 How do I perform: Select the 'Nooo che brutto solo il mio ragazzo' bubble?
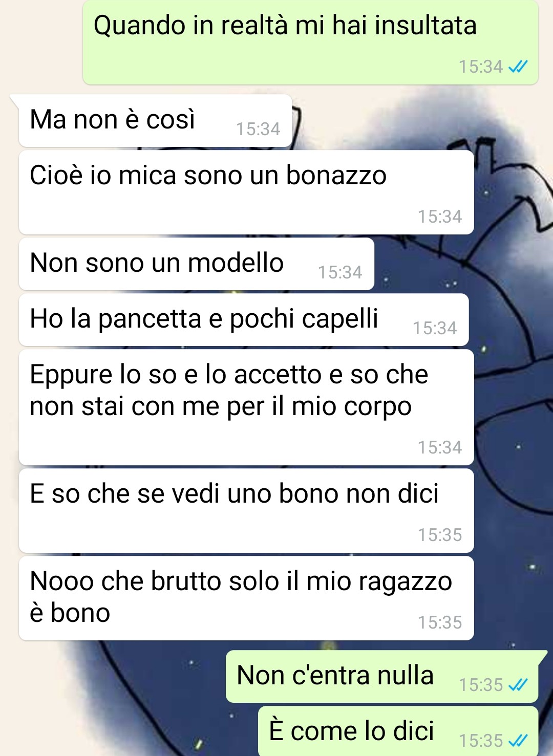point(246,598)
